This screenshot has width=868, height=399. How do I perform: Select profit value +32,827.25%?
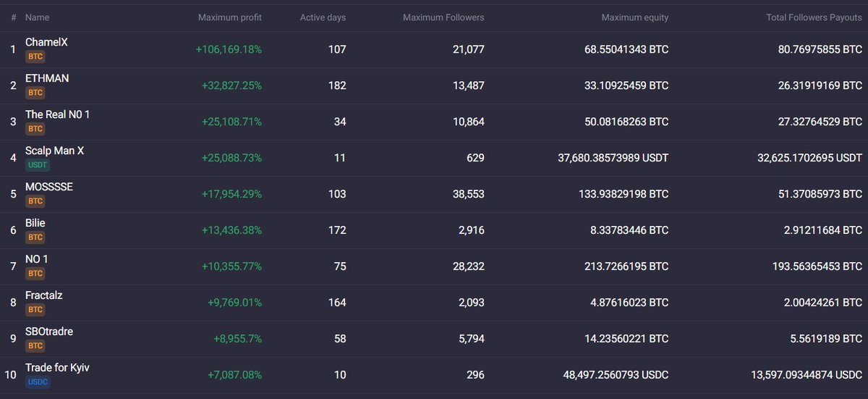coord(231,85)
